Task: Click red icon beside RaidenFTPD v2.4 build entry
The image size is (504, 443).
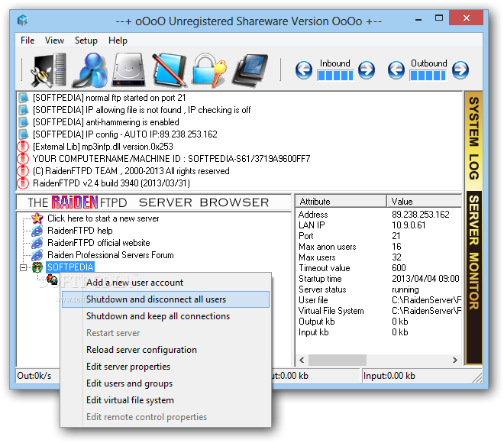Action: (23, 183)
